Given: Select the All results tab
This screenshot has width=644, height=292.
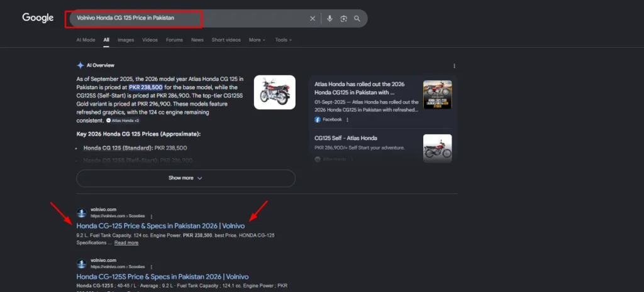Looking at the screenshot, I should click(x=106, y=40).
